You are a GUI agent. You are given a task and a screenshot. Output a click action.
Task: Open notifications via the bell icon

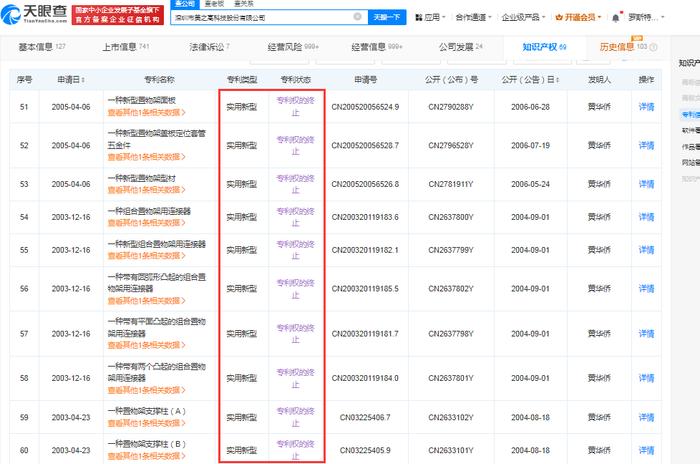[616, 17]
